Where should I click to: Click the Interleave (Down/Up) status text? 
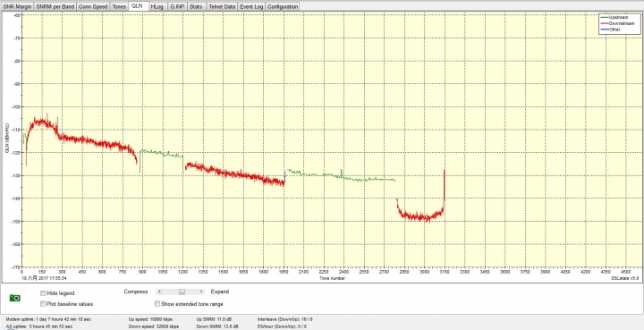pyautogui.click(x=285, y=319)
